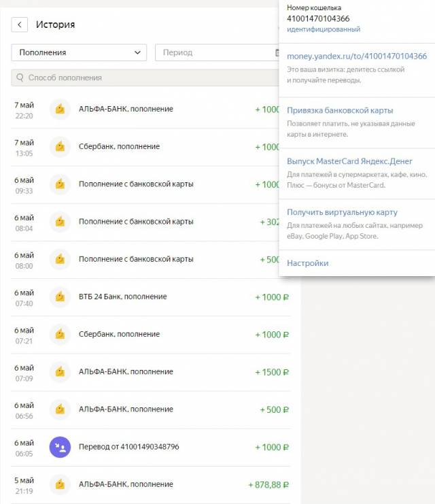Click wallet icon for 6 май 09:33 entry
Screen dimensions: 435x504
(x=60, y=184)
